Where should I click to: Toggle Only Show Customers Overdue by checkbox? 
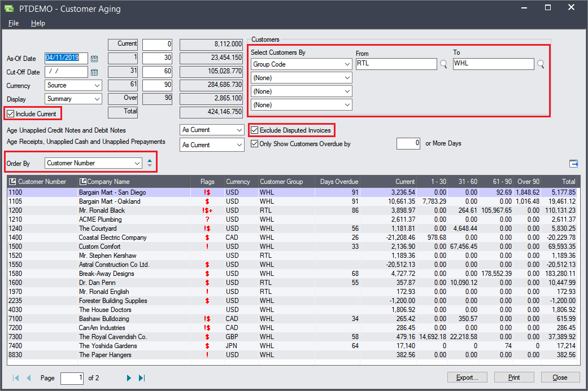point(255,144)
